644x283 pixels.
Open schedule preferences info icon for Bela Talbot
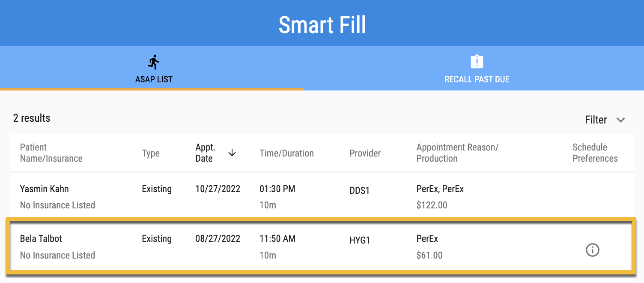[592, 250]
